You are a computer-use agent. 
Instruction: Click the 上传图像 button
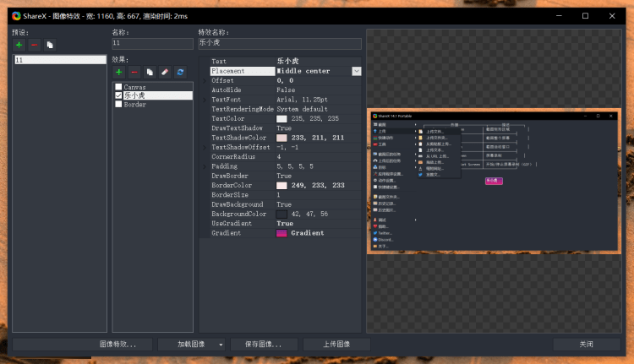click(336, 345)
